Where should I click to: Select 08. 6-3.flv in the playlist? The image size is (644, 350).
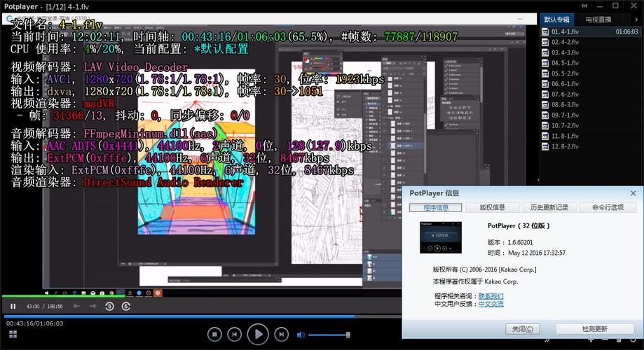(x=590, y=104)
